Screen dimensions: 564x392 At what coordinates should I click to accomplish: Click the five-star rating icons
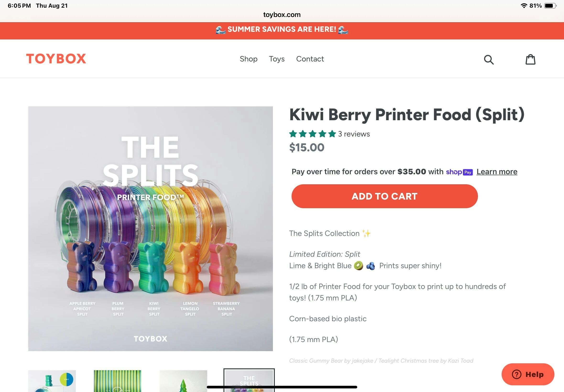[312, 134]
